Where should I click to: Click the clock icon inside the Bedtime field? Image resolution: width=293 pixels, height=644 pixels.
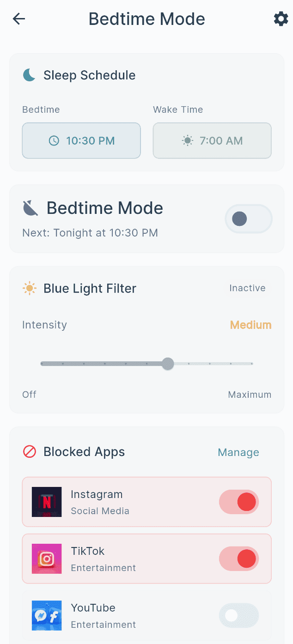54,140
